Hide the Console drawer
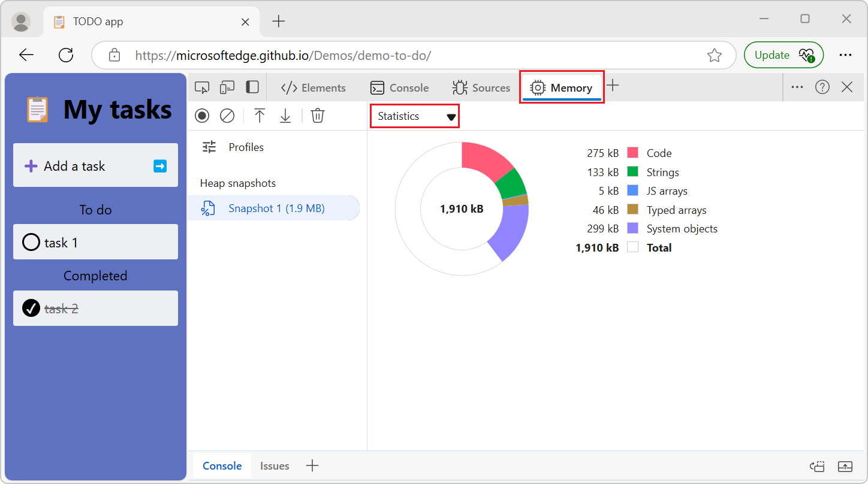Viewport: 868px width, 484px height. pyautogui.click(x=846, y=465)
